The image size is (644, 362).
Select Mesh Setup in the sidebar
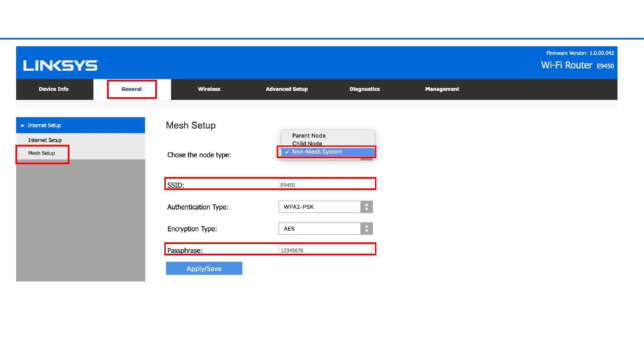click(x=42, y=153)
